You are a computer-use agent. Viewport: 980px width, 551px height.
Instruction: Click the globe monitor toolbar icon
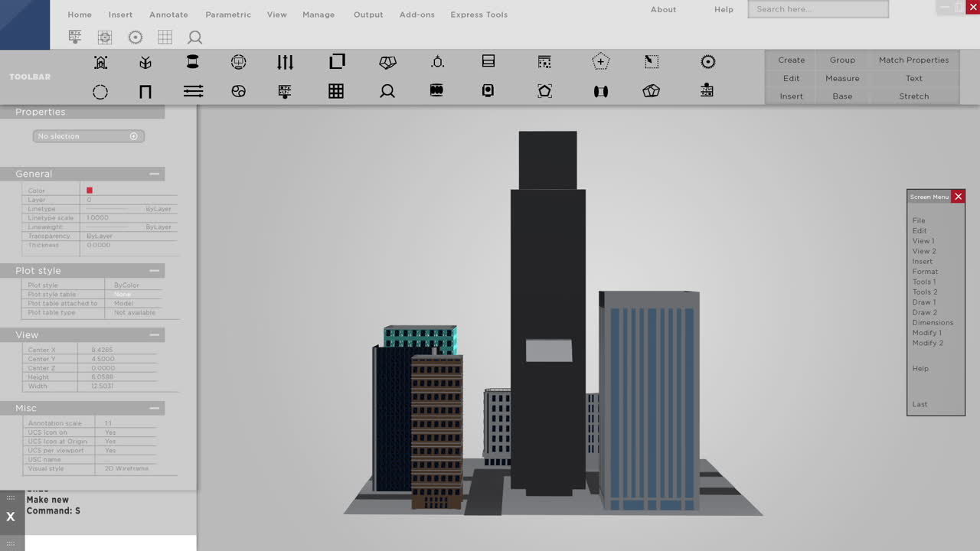(239, 62)
